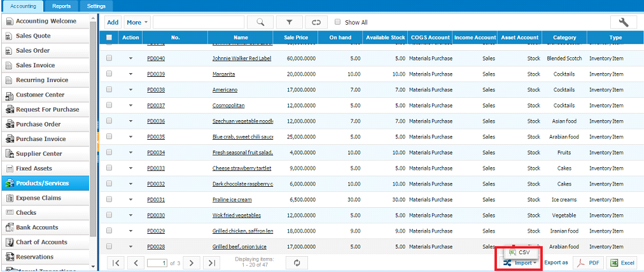
Task: Expand action arrow for PD0029
Action: pos(131,231)
